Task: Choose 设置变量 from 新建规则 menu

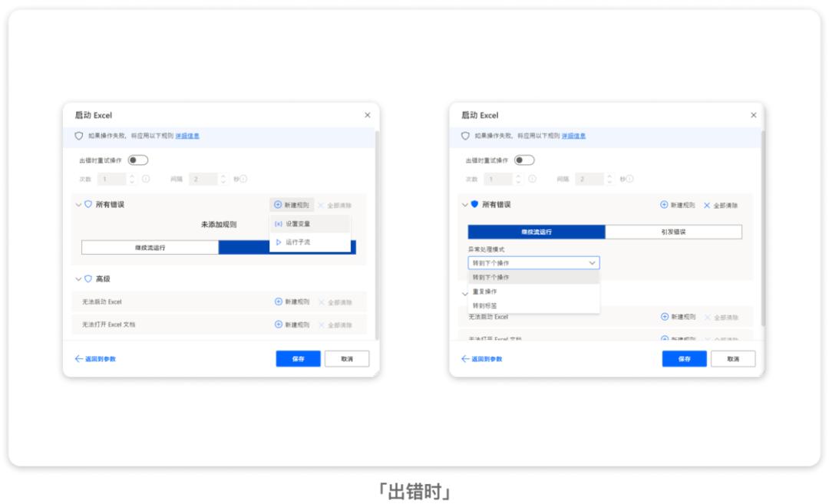Action: click(x=310, y=224)
